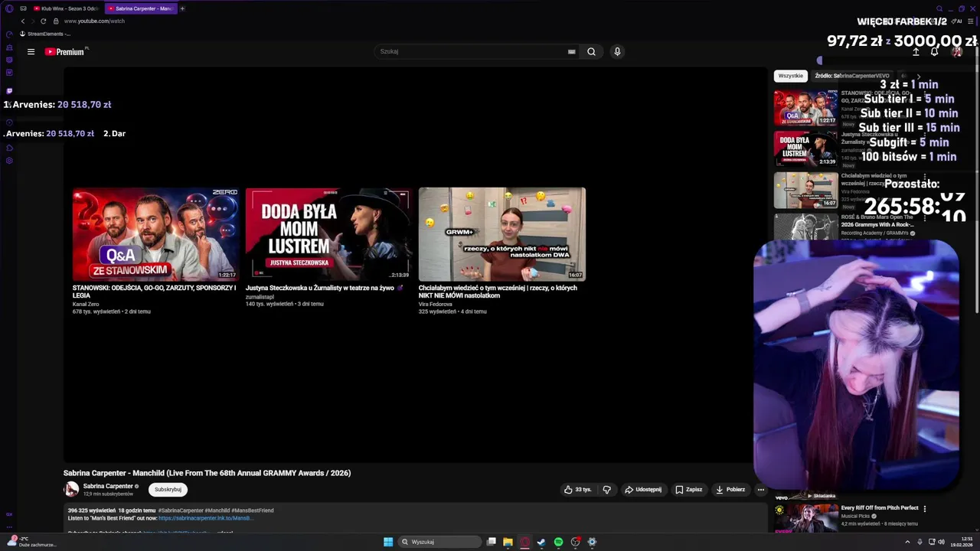Open GRWM Vira Fedorova endscreen thumbnail
The width and height of the screenshot is (980, 551).
click(501, 234)
